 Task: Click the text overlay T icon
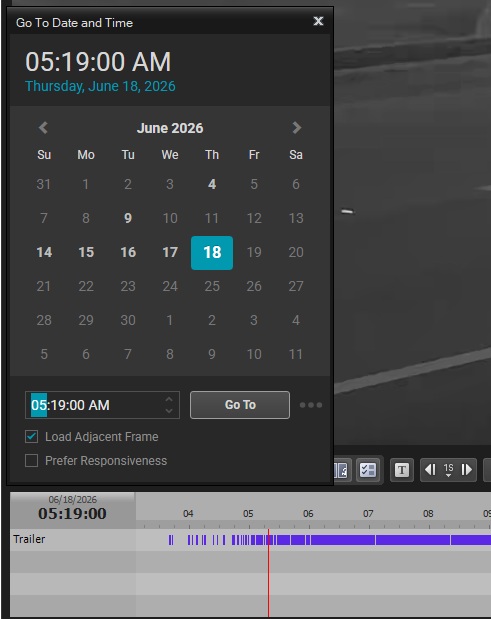pos(402,470)
